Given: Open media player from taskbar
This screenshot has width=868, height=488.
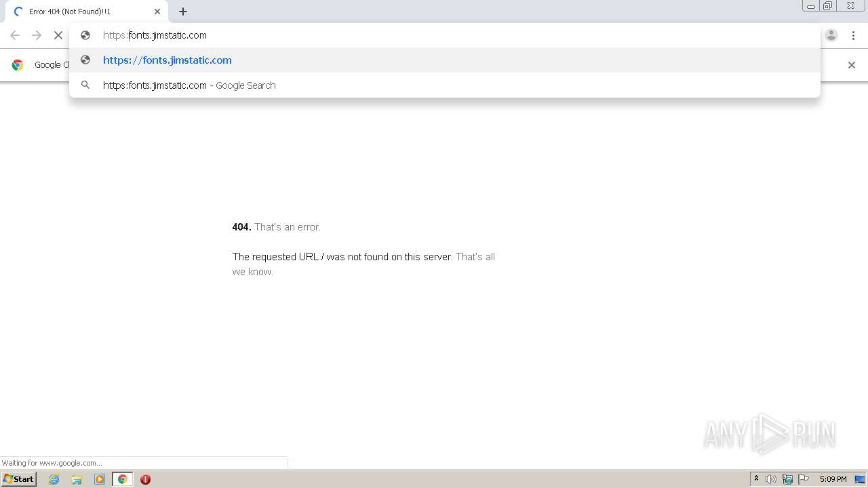Looking at the screenshot, I should [x=100, y=479].
